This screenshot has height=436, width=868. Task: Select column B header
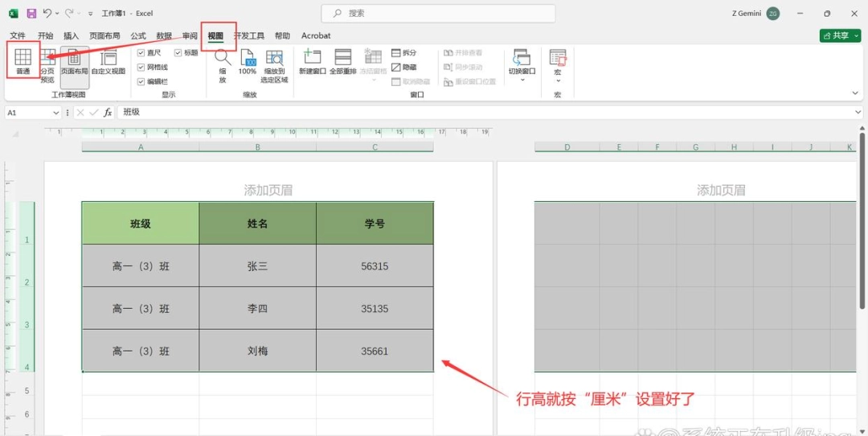point(258,147)
